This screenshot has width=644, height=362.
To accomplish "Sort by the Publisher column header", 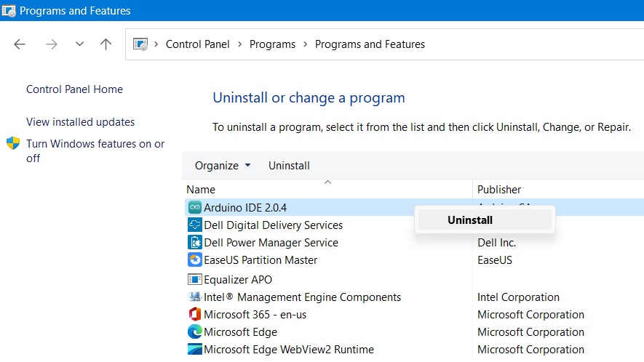I will [x=499, y=189].
